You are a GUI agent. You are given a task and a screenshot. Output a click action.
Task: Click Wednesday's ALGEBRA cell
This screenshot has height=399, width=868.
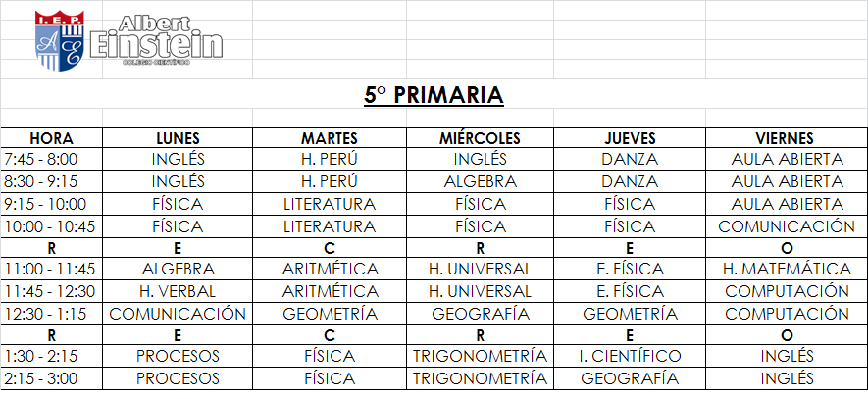481,181
